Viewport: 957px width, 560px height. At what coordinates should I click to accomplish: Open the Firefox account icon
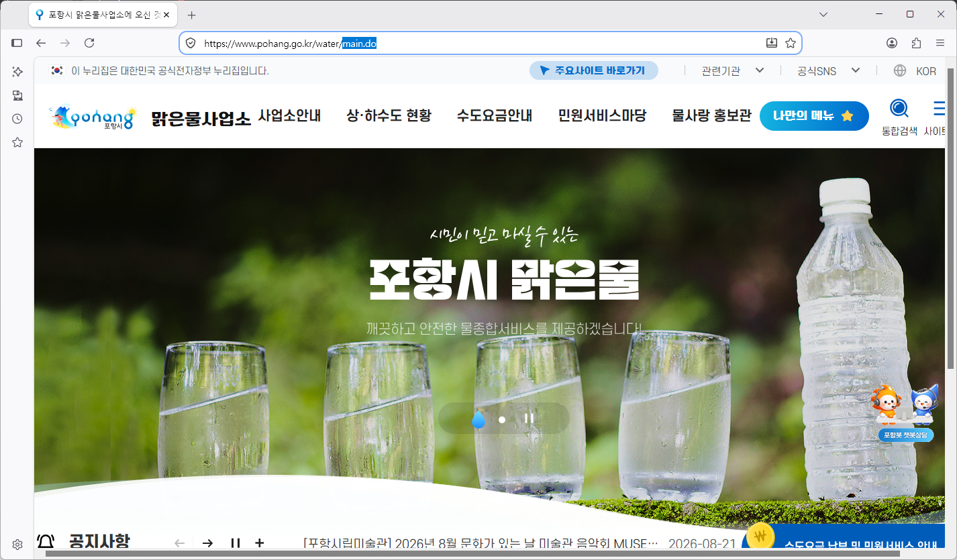(x=892, y=43)
